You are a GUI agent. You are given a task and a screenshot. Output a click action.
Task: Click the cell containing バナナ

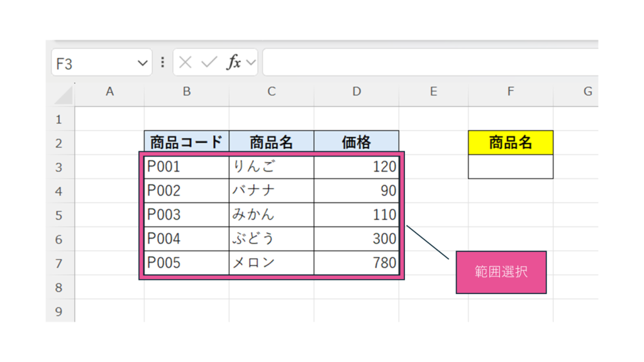[271, 190]
